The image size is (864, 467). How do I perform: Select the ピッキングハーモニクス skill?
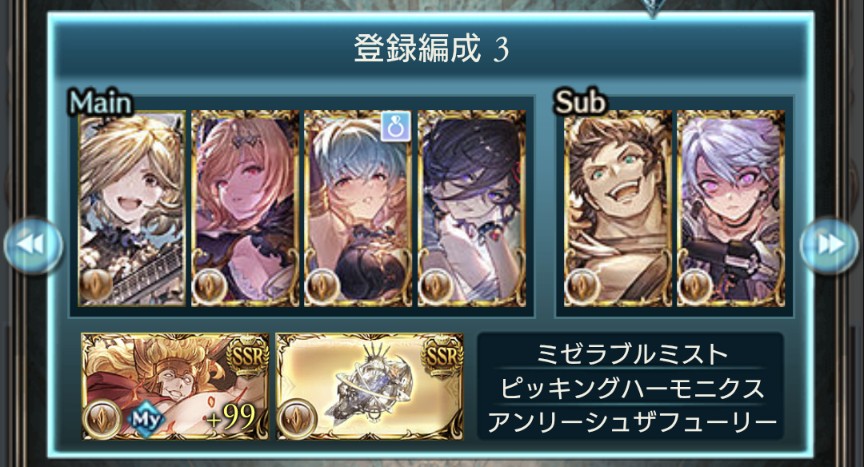coord(631,388)
